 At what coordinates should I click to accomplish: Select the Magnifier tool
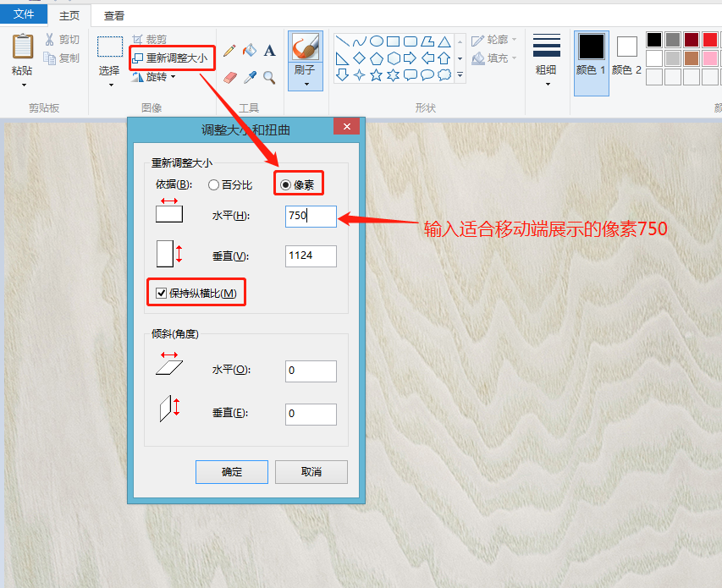pyautogui.click(x=269, y=77)
